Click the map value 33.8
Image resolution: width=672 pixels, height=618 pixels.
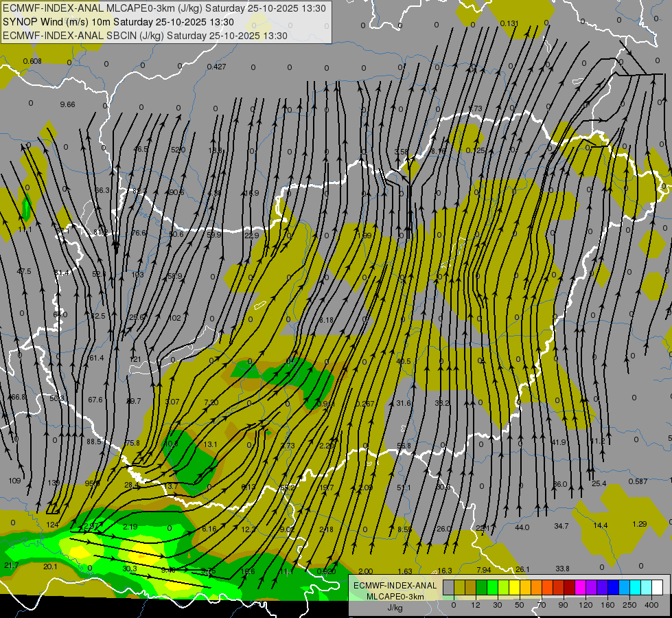[562, 569]
